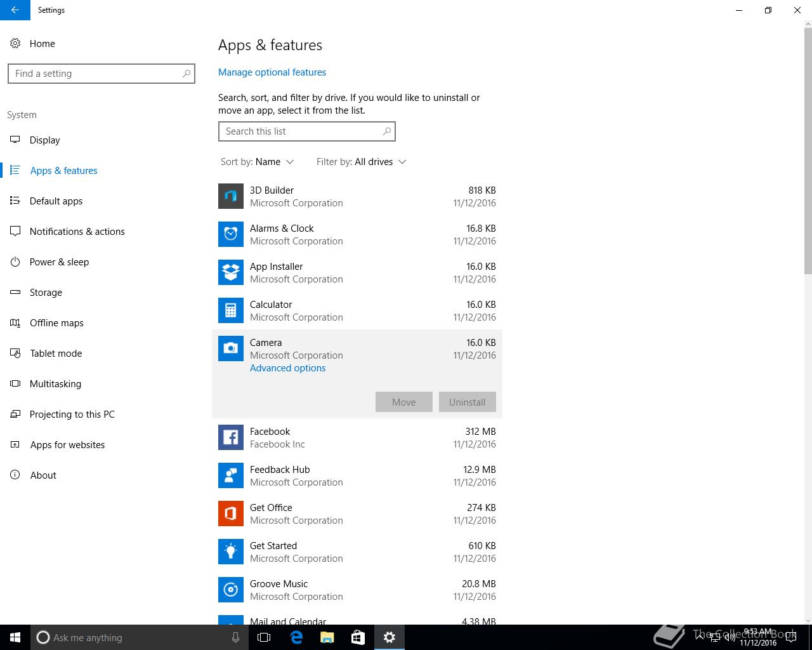
Task: Select the Get Office entry name
Action: (271, 508)
